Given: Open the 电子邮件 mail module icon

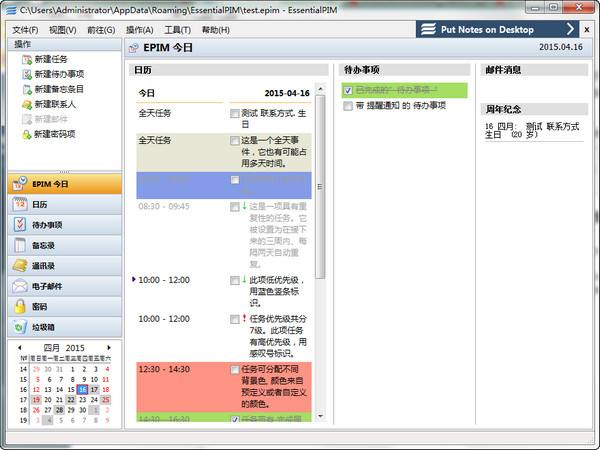Looking at the screenshot, I should 20,286.
